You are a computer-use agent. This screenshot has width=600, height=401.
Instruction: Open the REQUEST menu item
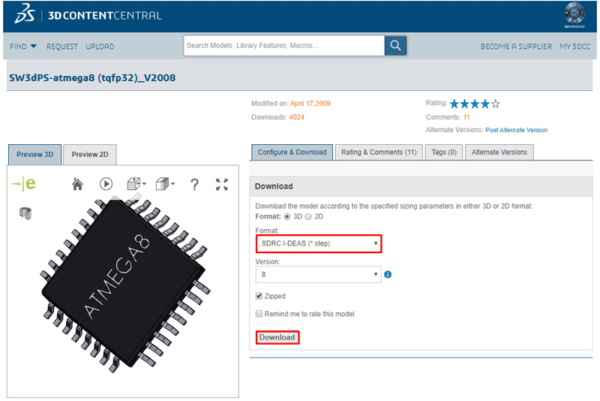click(62, 46)
